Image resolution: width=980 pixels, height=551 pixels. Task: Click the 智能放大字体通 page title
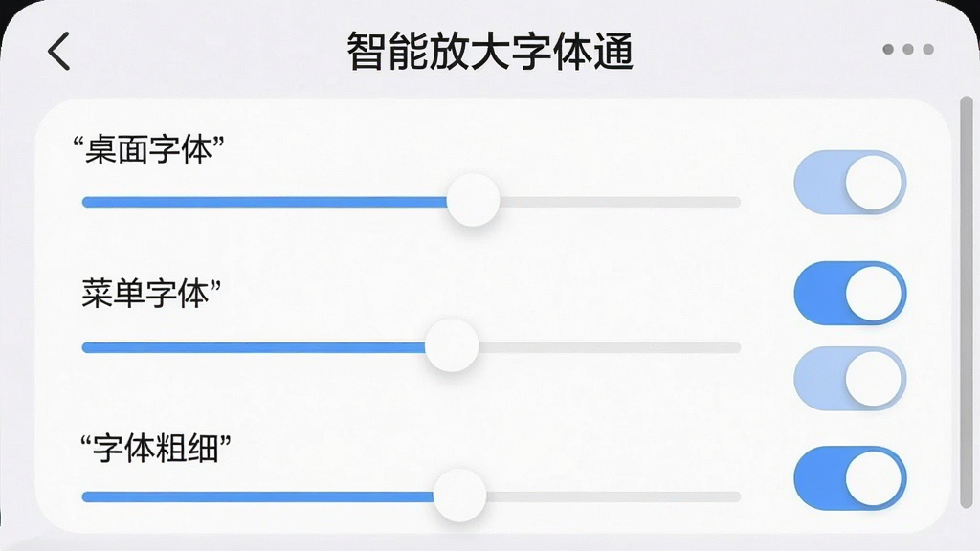tap(490, 51)
